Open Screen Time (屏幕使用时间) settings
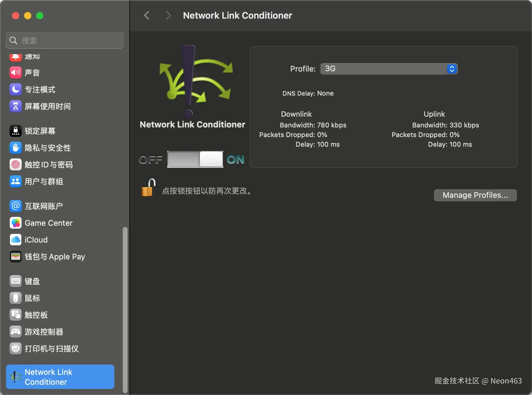The height and width of the screenshot is (395, 532). coord(60,106)
